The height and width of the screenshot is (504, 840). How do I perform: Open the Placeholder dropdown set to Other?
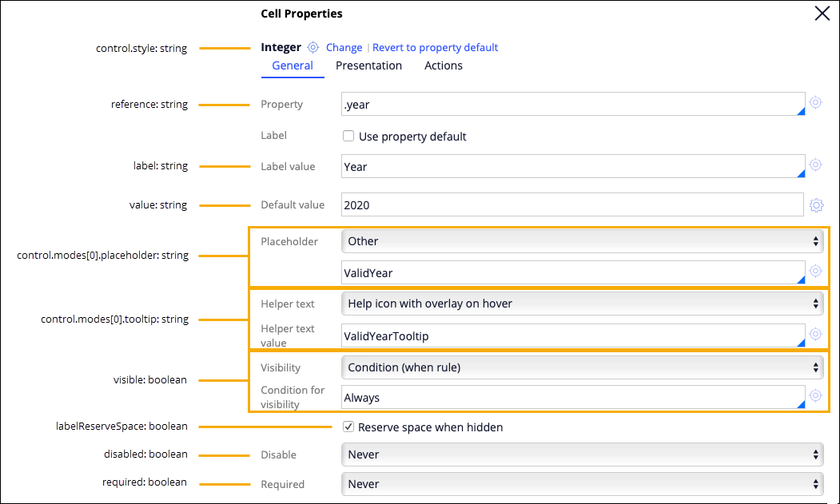(x=583, y=241)
